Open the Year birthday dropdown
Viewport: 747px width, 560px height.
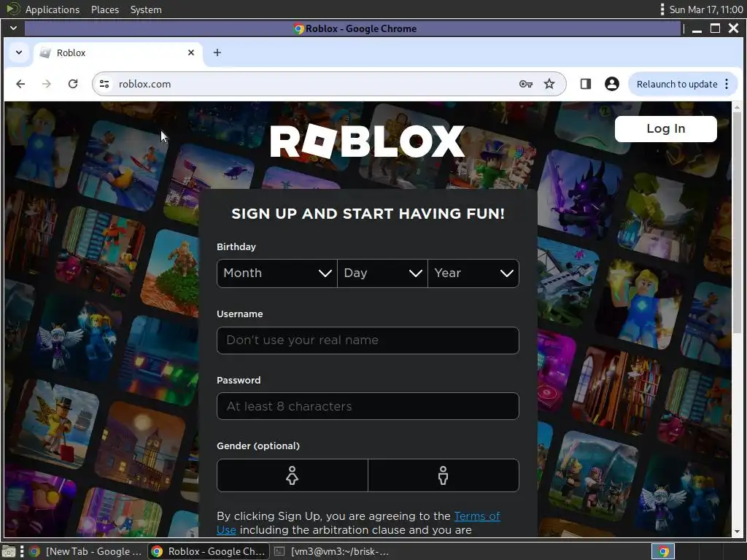473,273
